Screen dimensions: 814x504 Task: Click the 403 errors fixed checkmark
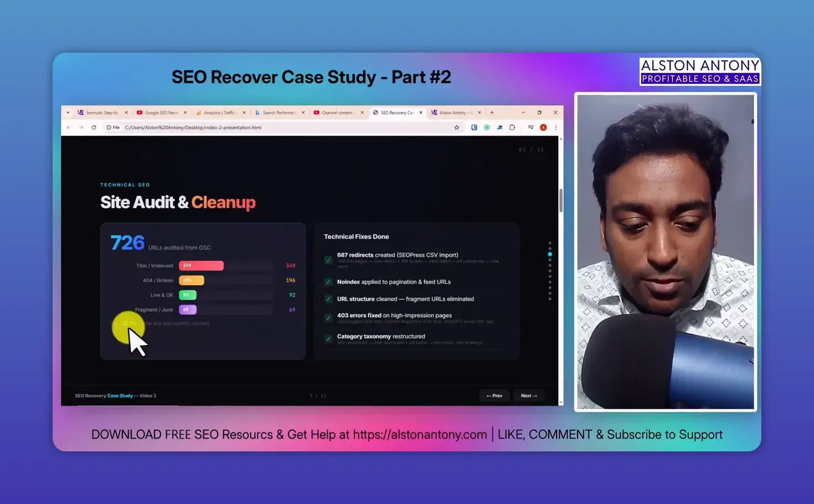(x=328, y=318)
